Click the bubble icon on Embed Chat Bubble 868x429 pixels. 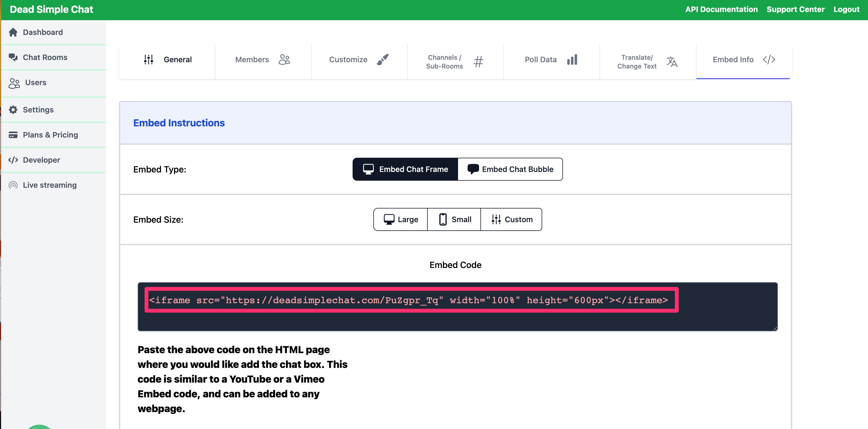tap(473, 169)
